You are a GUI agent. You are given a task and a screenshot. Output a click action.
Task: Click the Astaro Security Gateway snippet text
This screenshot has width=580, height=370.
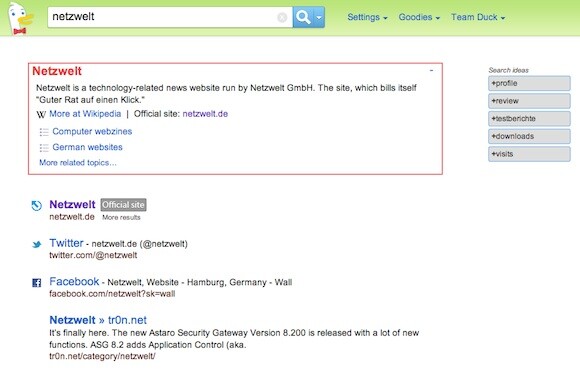234,339
